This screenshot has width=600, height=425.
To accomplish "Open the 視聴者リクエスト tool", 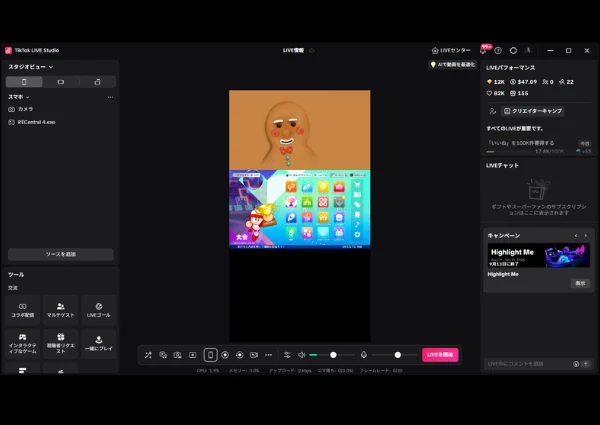I will click(60, 344).
